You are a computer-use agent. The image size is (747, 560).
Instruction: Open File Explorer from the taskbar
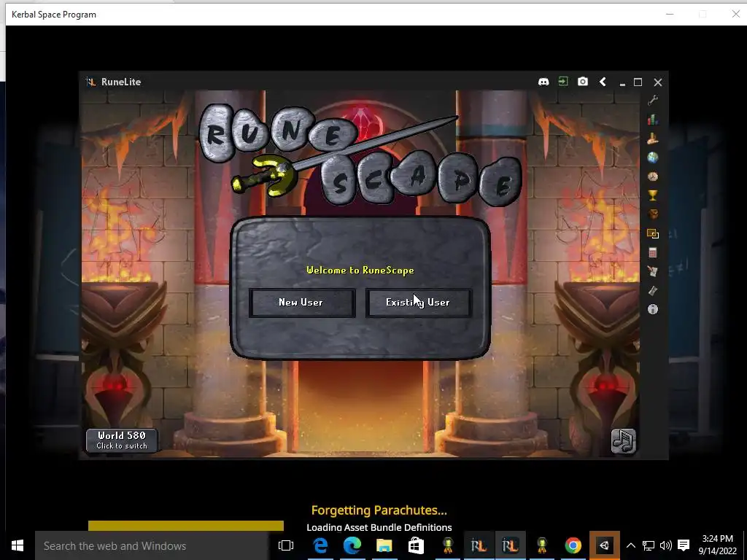click(x=384, y=545)
